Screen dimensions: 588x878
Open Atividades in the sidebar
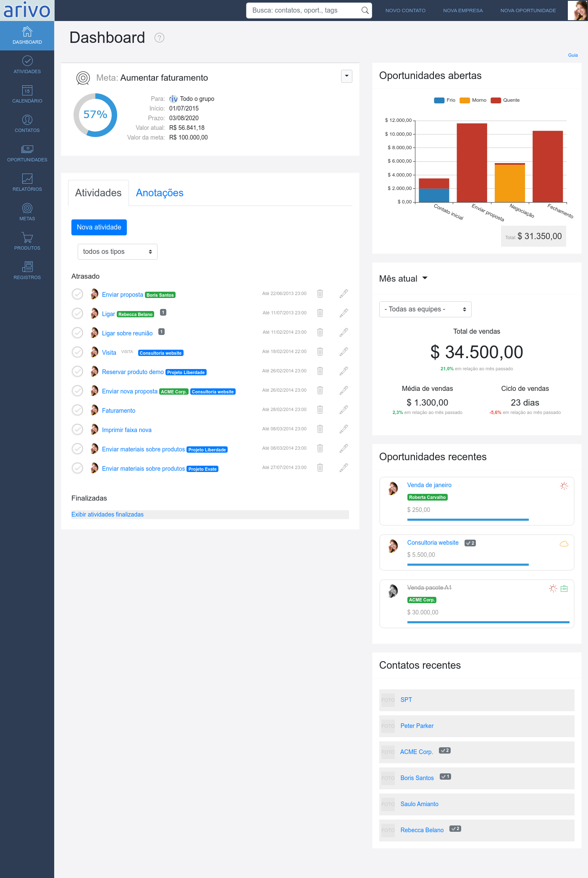coord(27,65)
